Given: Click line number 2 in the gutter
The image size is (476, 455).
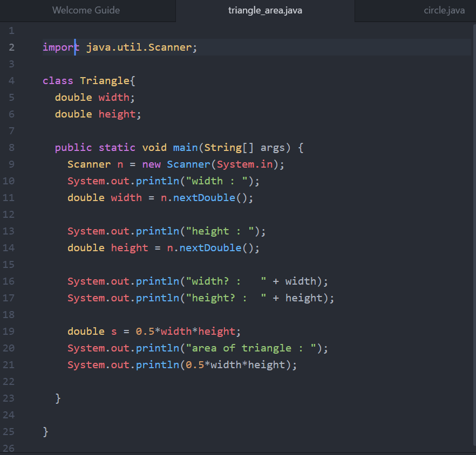Looking at the screenshot, I should [x=11, y=47].
